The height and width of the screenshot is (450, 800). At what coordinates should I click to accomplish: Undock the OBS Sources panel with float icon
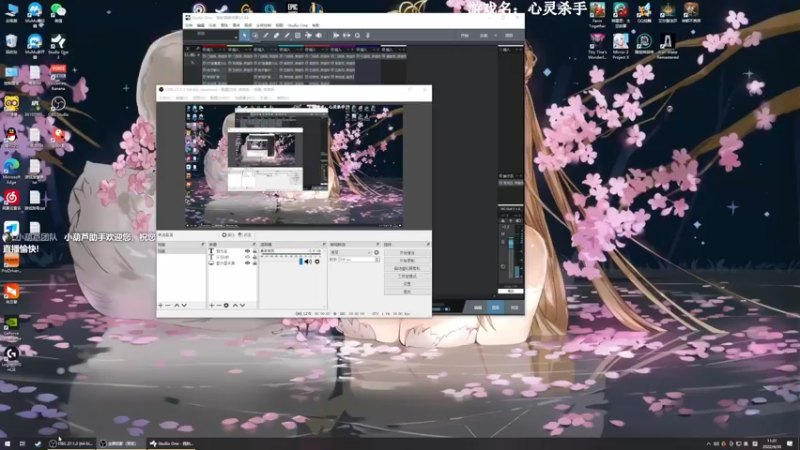(254, 244)
